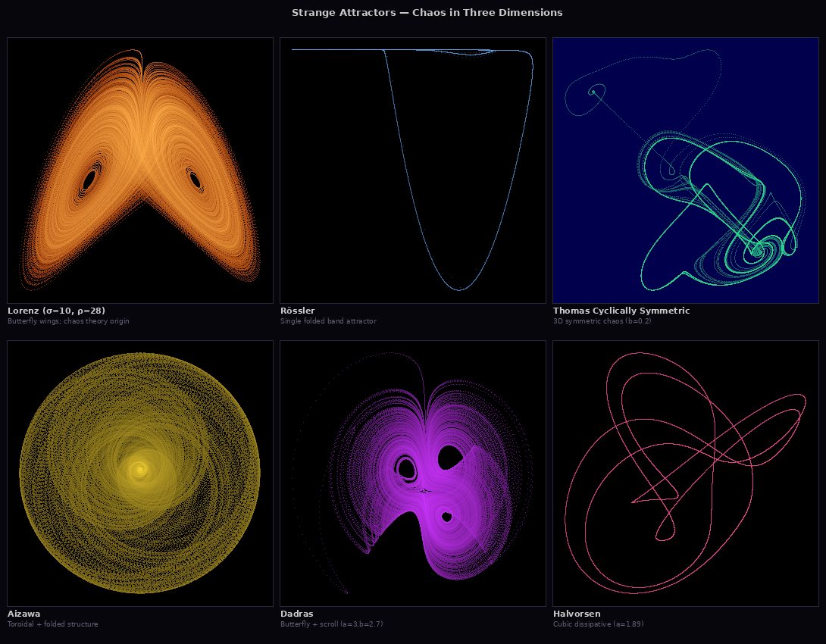Select the 'Cubic dissipative (a=1.89)' subtitle

[x=599, y=624]
